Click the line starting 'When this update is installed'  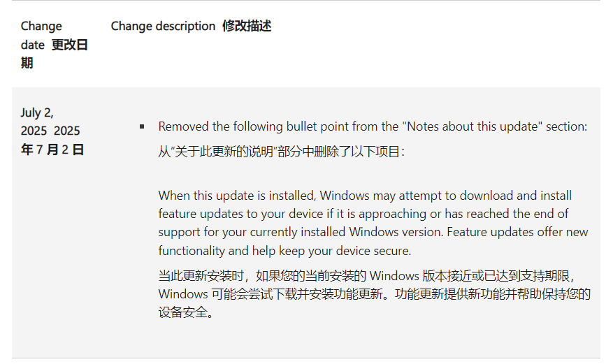(x=365, y=196)
